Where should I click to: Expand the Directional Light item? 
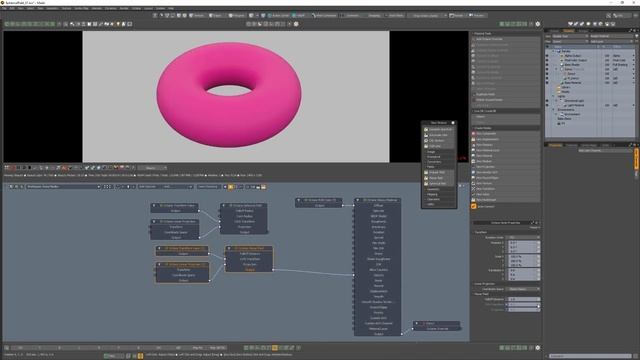coord(557,101)
